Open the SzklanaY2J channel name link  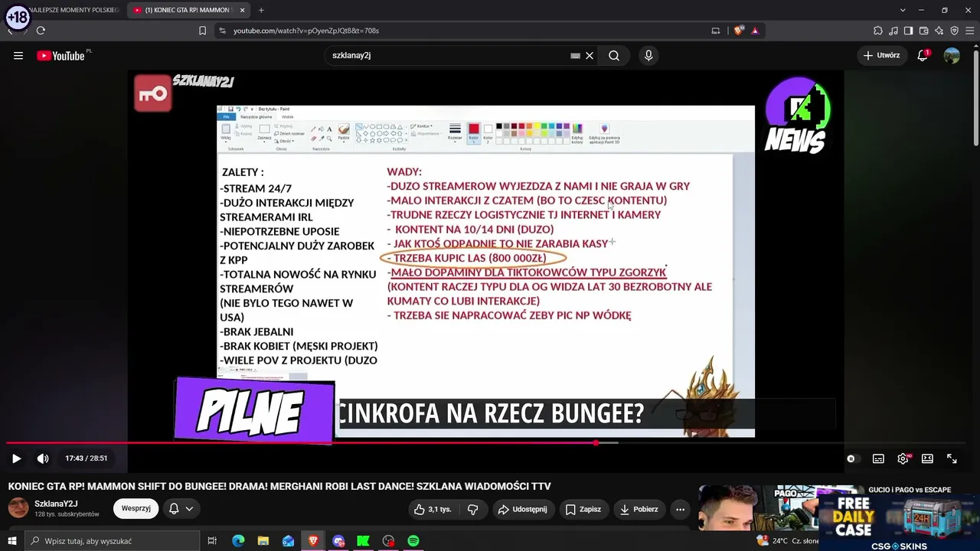[x=56, y=504]
